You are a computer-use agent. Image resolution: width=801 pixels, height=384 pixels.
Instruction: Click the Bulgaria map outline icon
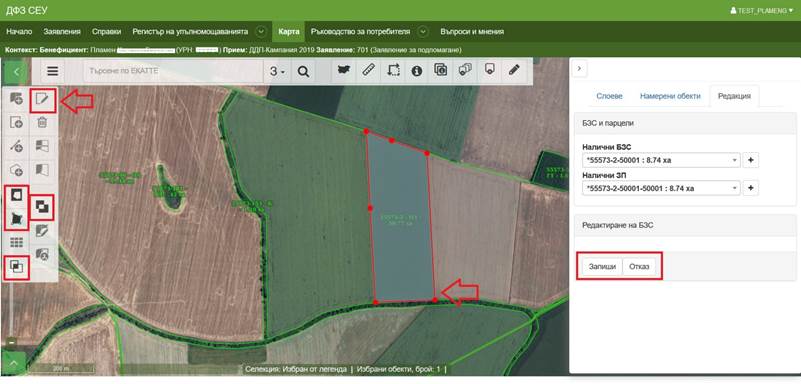pos(344,71)
